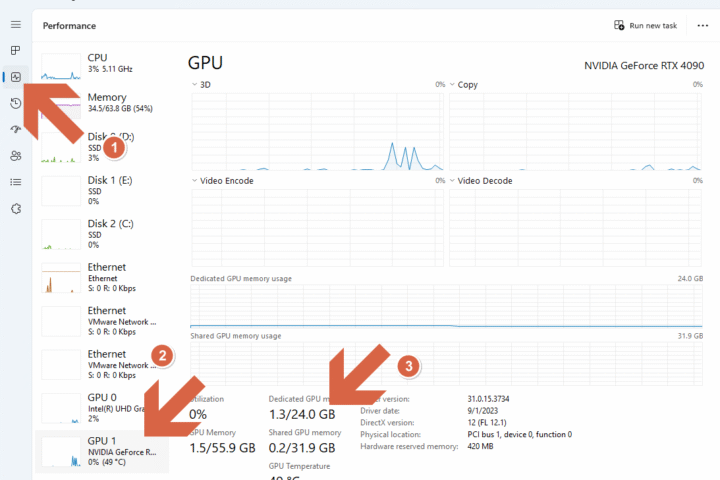
Task: Select GPU 1 NVIDIA GeForce item
Action: click(103, 452)
